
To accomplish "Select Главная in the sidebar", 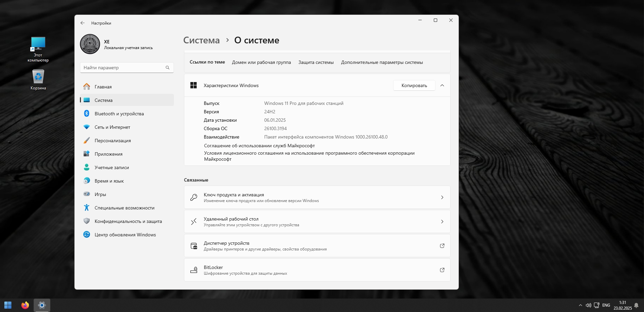I will point(103,87).
